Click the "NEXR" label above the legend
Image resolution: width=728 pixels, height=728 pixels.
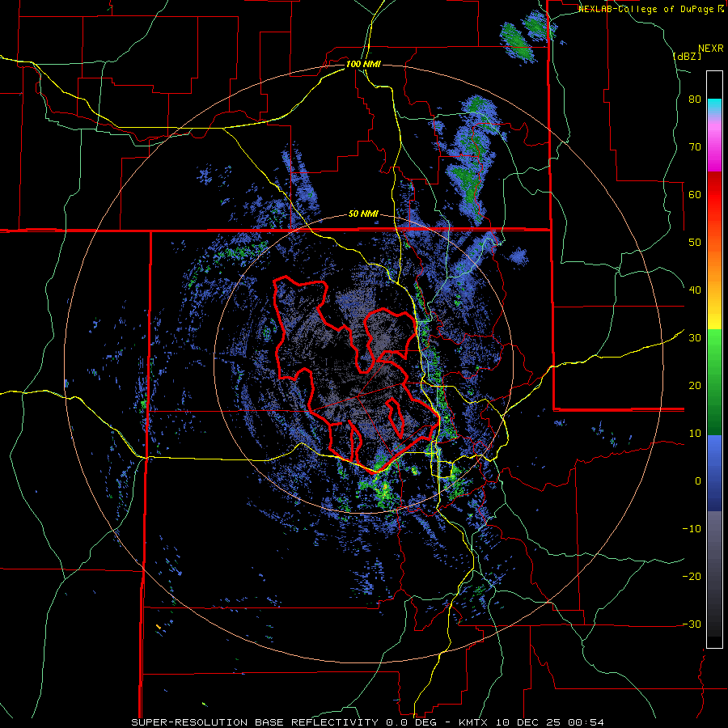(710, 49)
